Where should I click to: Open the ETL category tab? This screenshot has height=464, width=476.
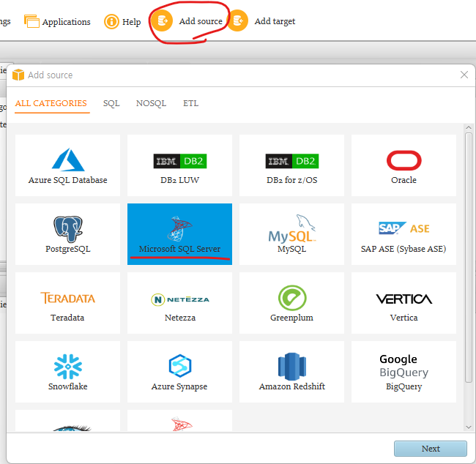point(190,103)
